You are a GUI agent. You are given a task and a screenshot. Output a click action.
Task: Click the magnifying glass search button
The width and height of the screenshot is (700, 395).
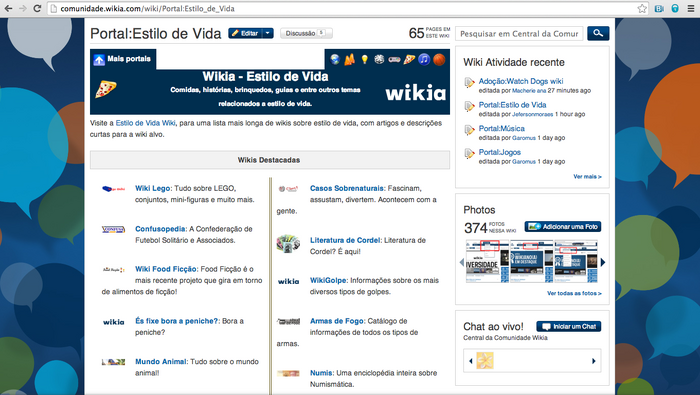[598, 33]
